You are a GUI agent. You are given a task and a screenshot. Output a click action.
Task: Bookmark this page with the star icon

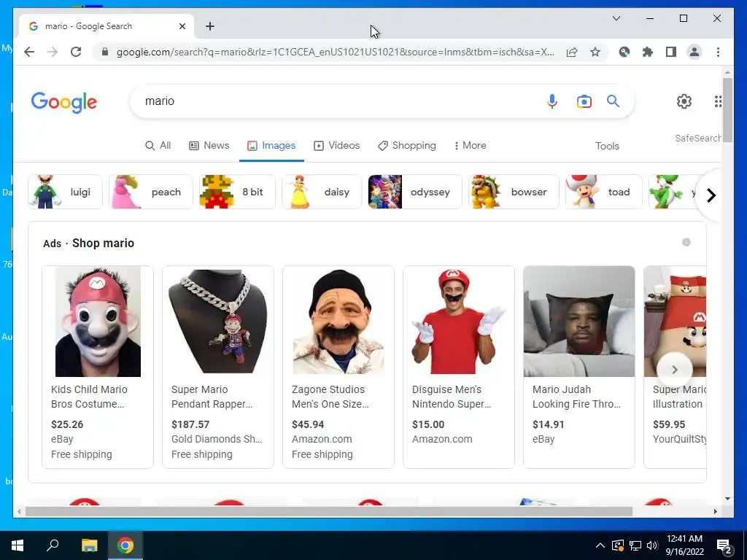point(595,52)
